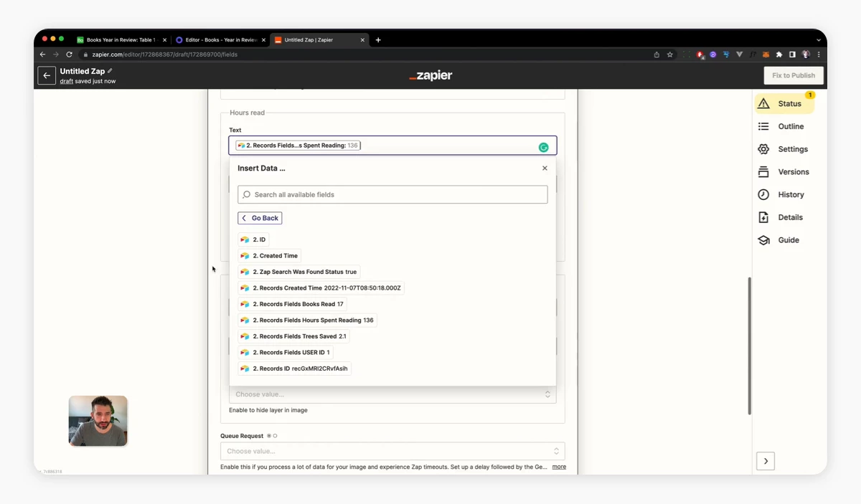Bookmark this page with the star icon

tap(670, 54)
